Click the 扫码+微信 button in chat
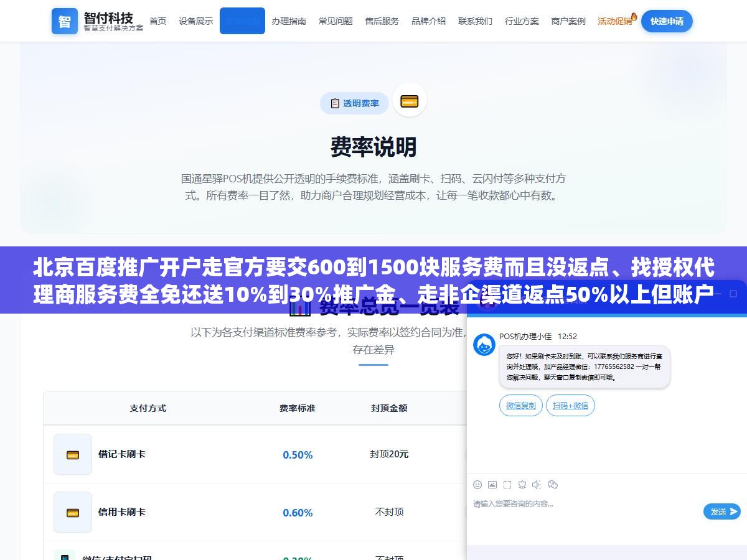 tap(571, 406)
